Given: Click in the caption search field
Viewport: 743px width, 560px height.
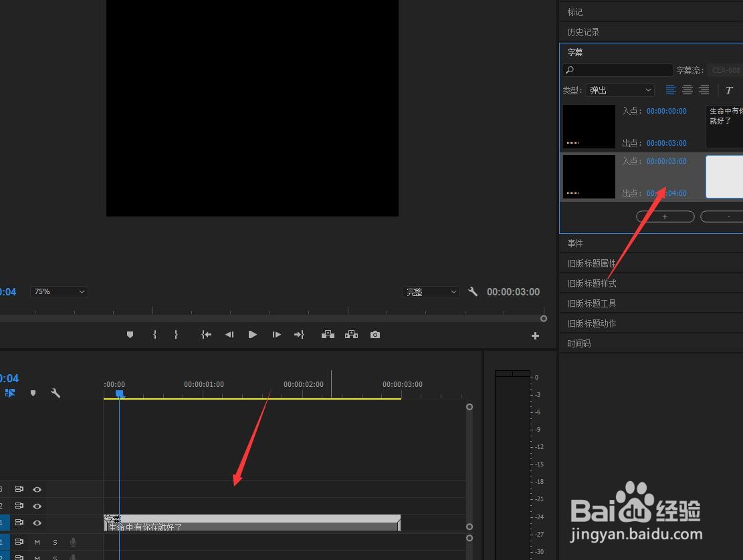Looking at the screenshot, I should tap(617, 70).
